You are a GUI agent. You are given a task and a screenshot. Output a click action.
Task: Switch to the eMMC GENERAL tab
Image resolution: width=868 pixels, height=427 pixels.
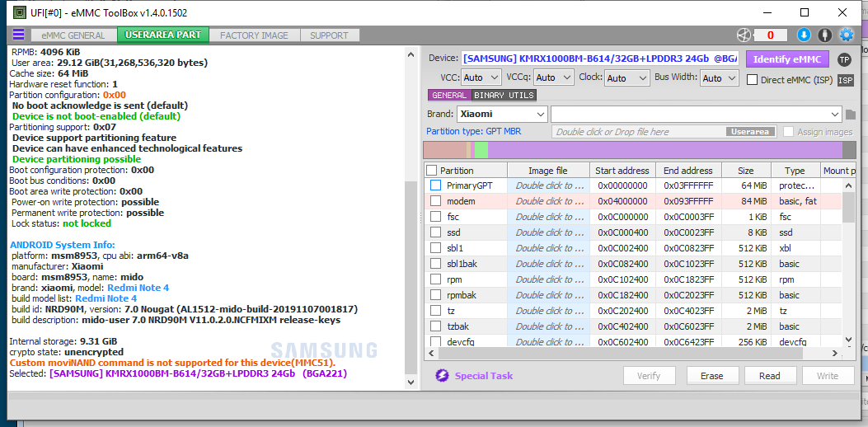[x=74, y=35]
